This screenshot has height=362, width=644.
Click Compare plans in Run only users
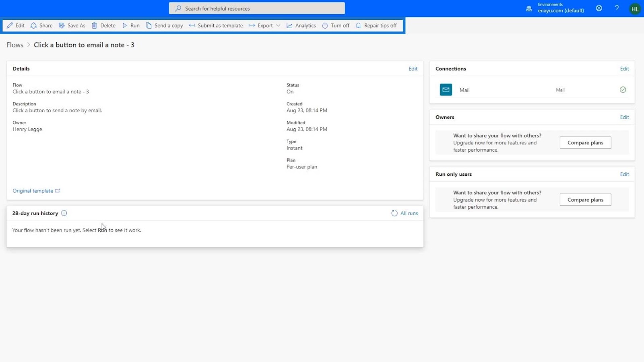[585, 200]
